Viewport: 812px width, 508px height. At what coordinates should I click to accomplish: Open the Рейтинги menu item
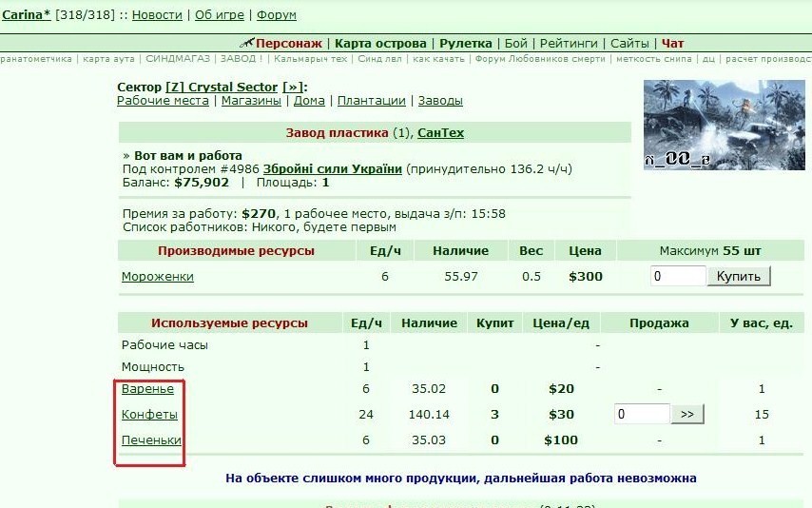pos(569,44)
